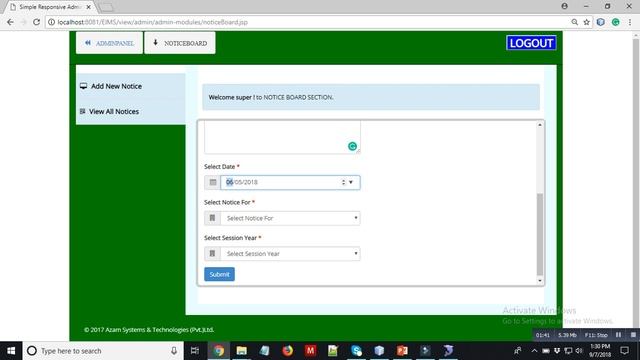The height and width of the screenshot is (360, 640).
Task: Click the icon beside the Select Session Year dropdown
Action: click(212, 254)
